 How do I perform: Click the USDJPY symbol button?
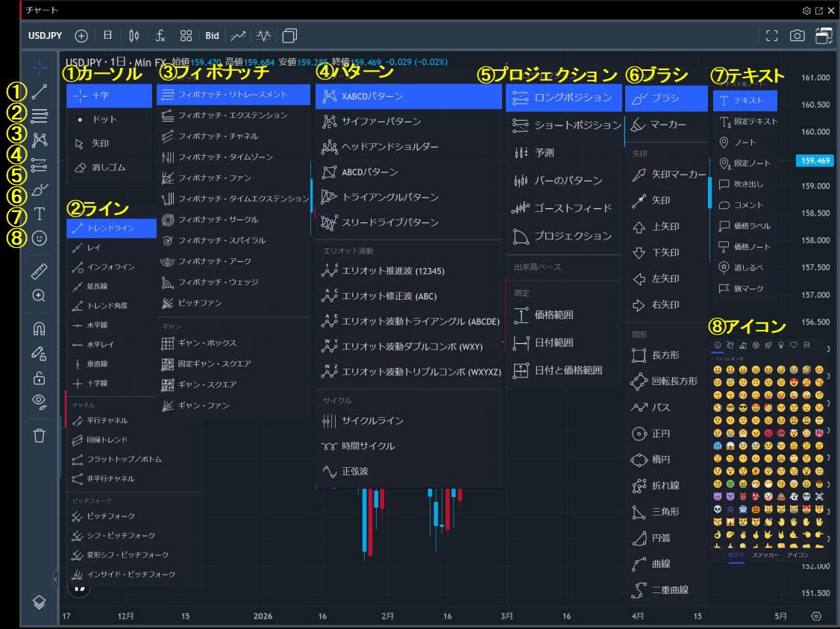click(x=45, y=35)
